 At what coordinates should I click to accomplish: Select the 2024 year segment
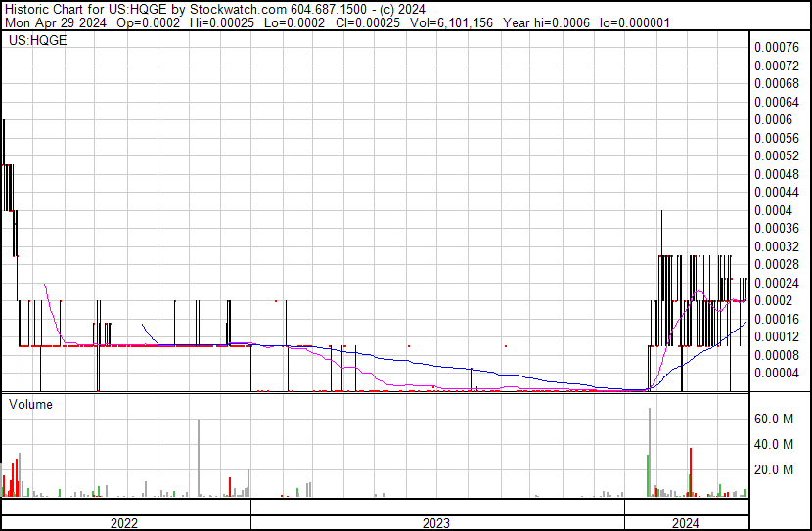coord(686,523)
